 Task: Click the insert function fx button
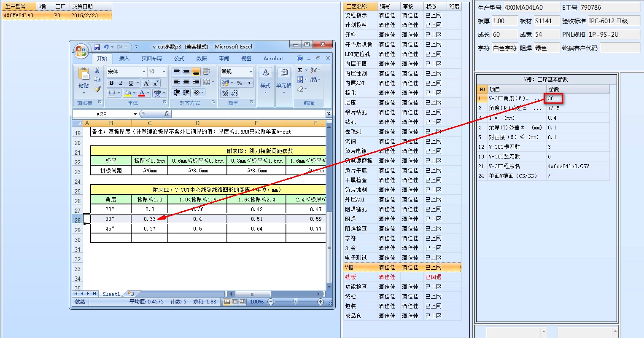(166, 114)
